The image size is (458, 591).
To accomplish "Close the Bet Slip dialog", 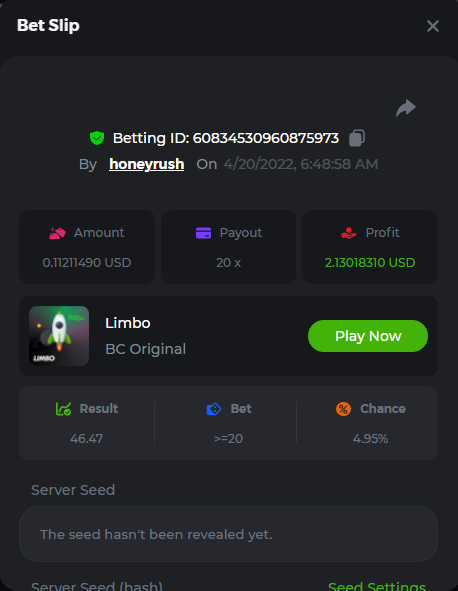I will coord(433,26).
